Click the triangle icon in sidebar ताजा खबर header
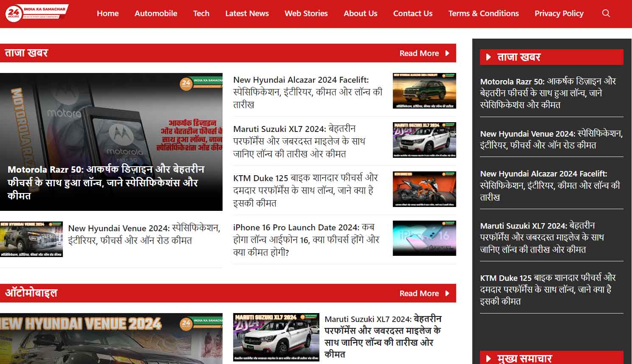The image size is (632, 364). [x=488, y=57]
